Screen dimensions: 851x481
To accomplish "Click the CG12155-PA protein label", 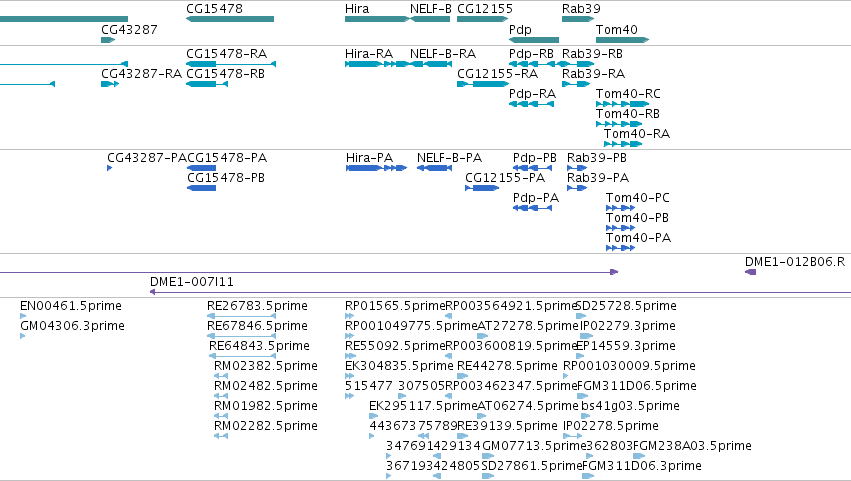I will [505, 178].
